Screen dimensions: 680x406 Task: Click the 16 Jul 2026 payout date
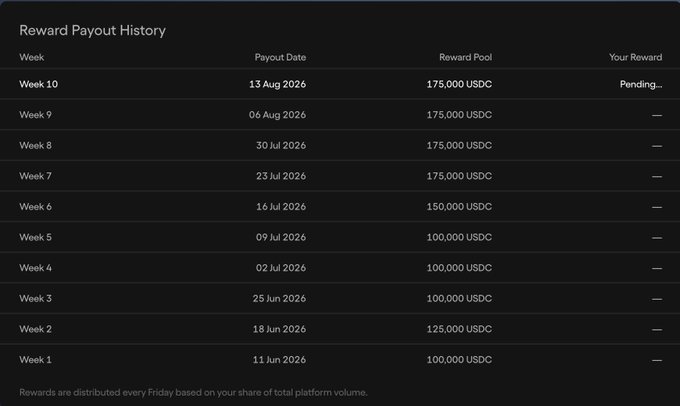281,206
